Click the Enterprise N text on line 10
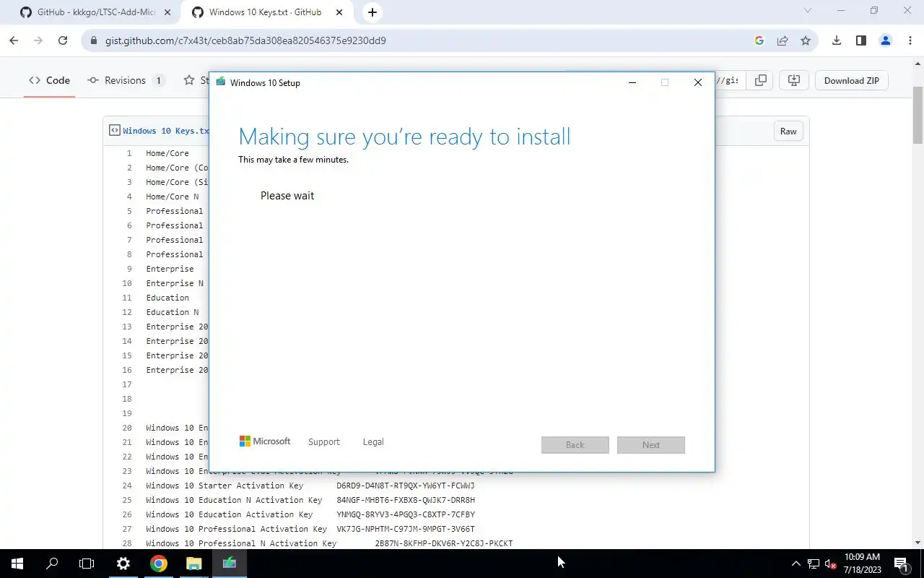Viewport: 924px width, 578px height. tap(175, 283)
